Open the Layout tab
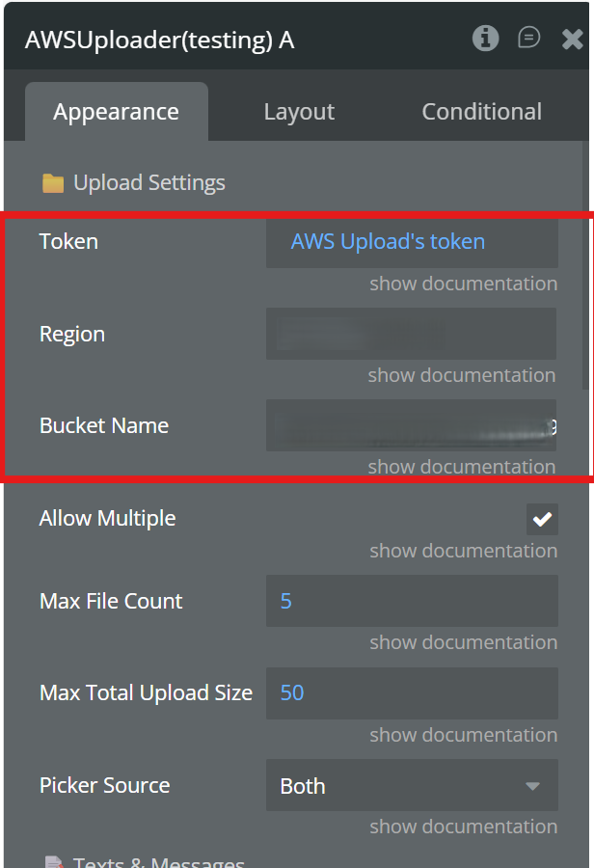The image size is (594, 868). [299, 112]
